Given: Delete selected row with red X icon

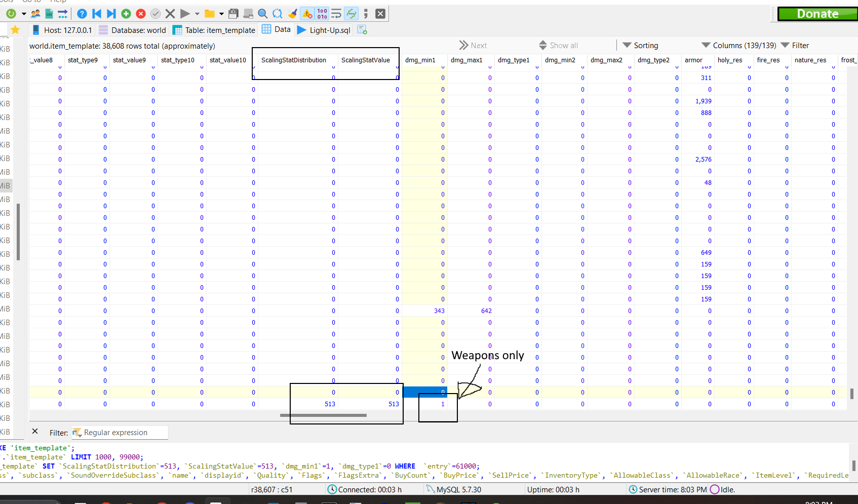Looking at the screenshot, I should pos(141,14).
